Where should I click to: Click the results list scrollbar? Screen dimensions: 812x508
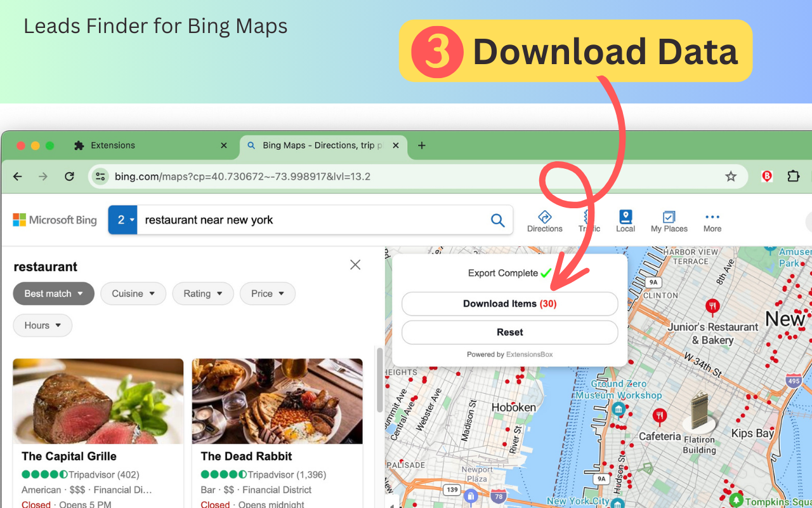(x=379, y=380)
